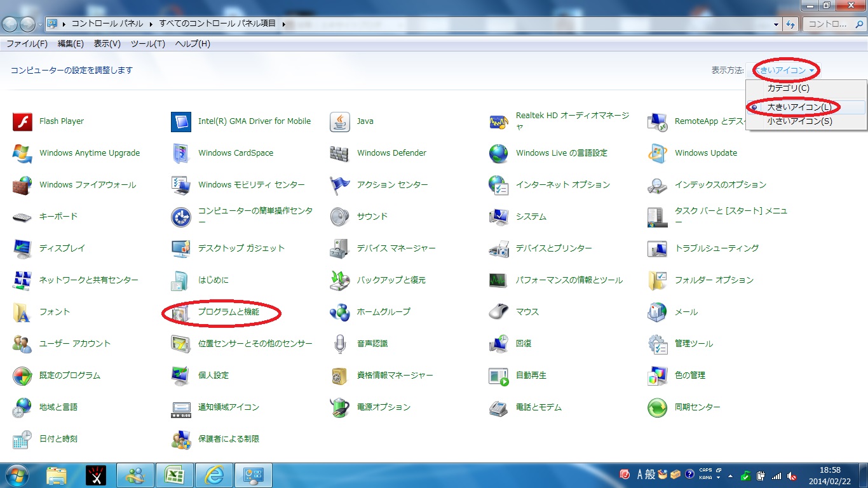Open インデックスのオプション magnifier icon
The height and width of the screenshot is (488, 868).
click(x=658, y=185)
